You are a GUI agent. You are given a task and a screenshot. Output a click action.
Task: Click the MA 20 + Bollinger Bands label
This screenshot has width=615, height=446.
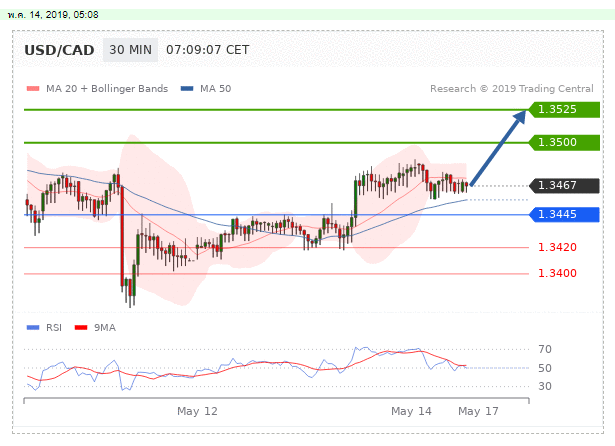click(107, 89)
